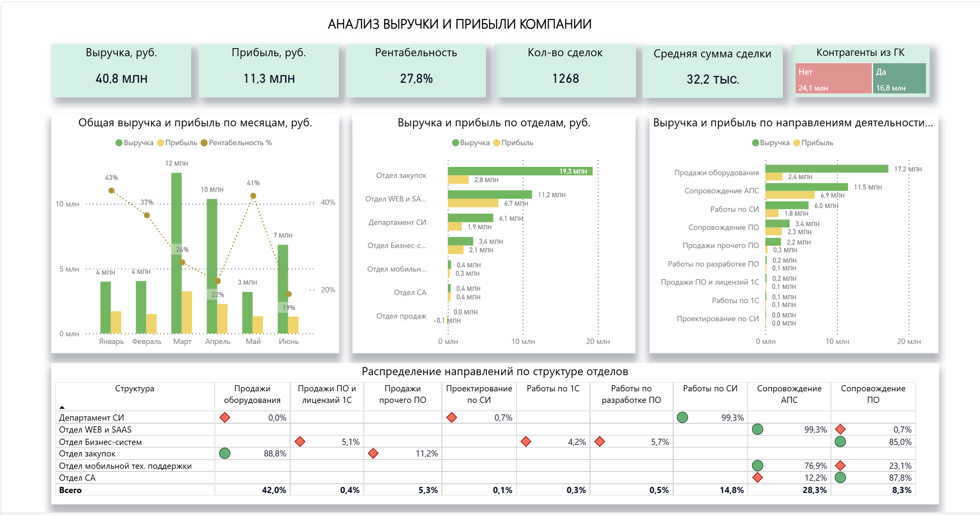The width and height of the screenshot is (980, 515).
Task: Click Январь axis label
Action: 111,341
